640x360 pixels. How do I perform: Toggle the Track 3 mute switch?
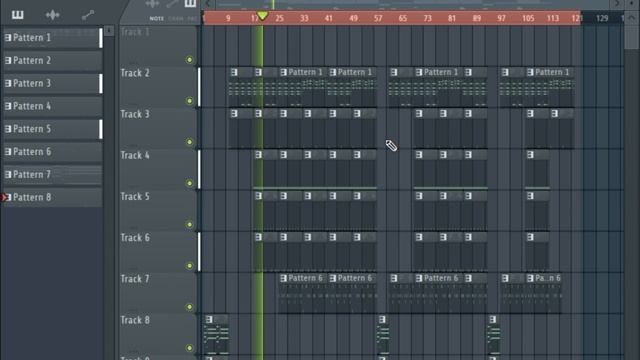coord(189,142)
